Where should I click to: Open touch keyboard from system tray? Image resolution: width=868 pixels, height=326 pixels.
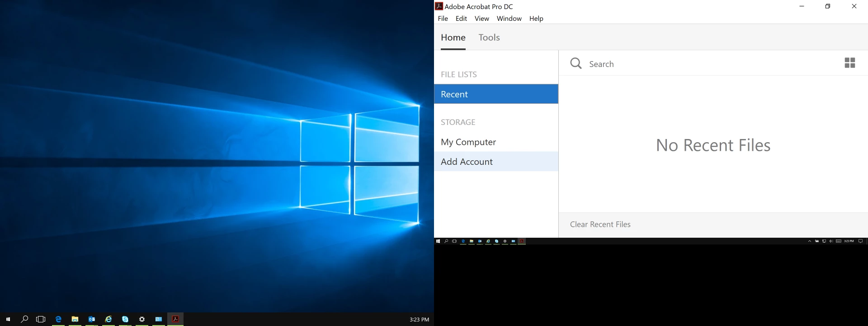click(839, 241)
